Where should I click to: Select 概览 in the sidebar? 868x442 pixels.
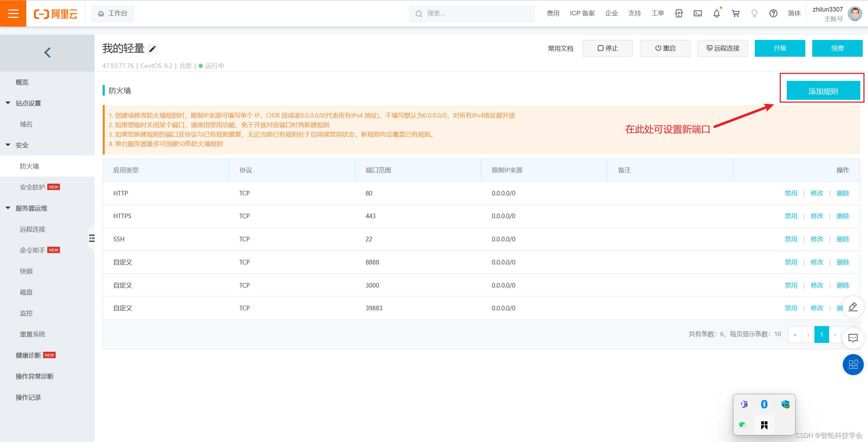(x=22, y=82)
